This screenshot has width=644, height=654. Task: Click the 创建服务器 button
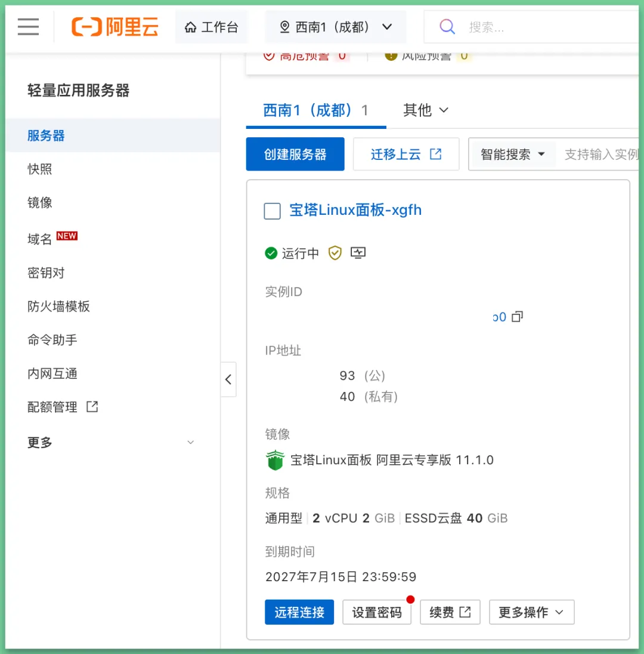tap(295, 154)
